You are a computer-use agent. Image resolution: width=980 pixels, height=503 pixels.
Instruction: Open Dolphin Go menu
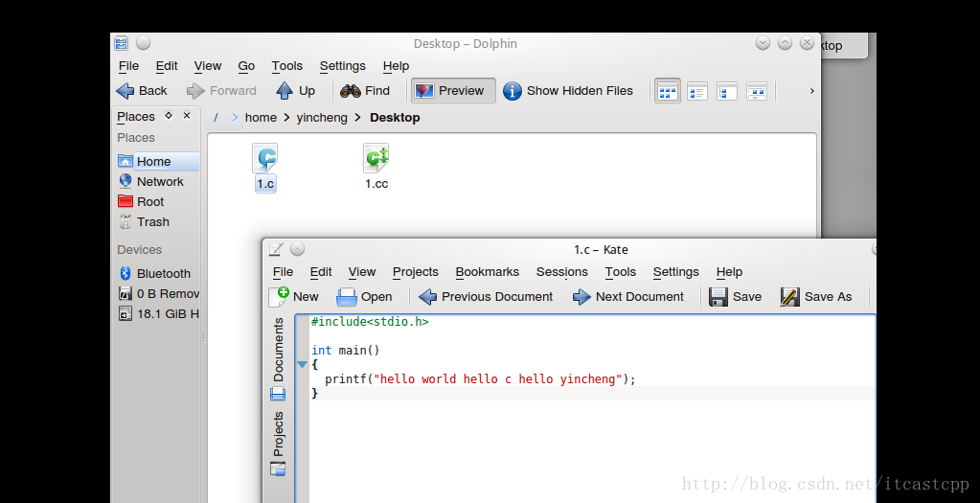tap(246, 65)
